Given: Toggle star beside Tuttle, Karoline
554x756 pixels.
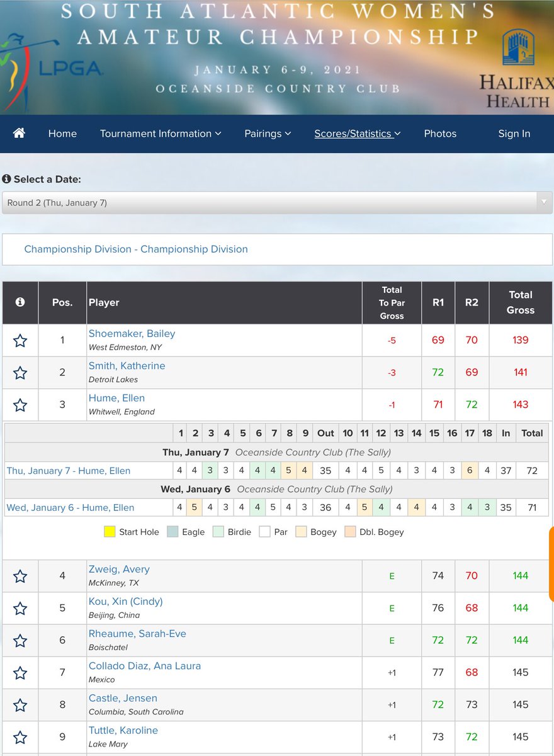Looking at the screenshot, I should [x=20, y=737].
